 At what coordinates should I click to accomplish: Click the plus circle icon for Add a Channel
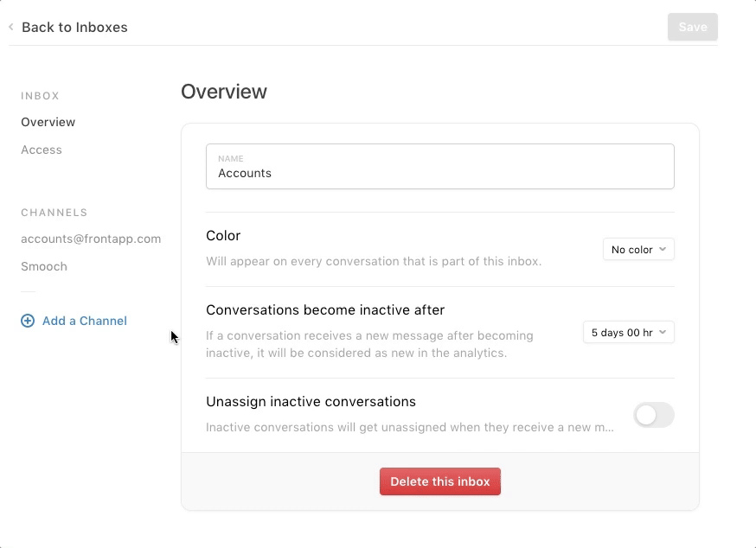click(28, 321)
